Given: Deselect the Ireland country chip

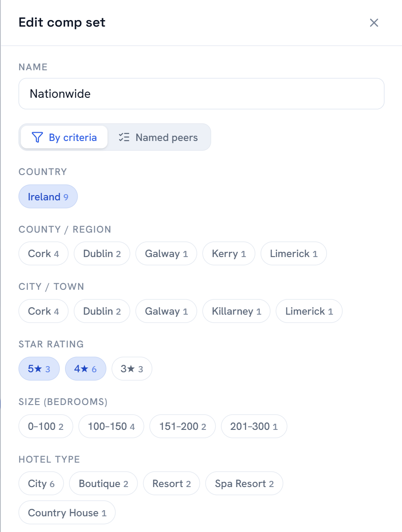Looking at the screenshot, I should tap(48, 197).
